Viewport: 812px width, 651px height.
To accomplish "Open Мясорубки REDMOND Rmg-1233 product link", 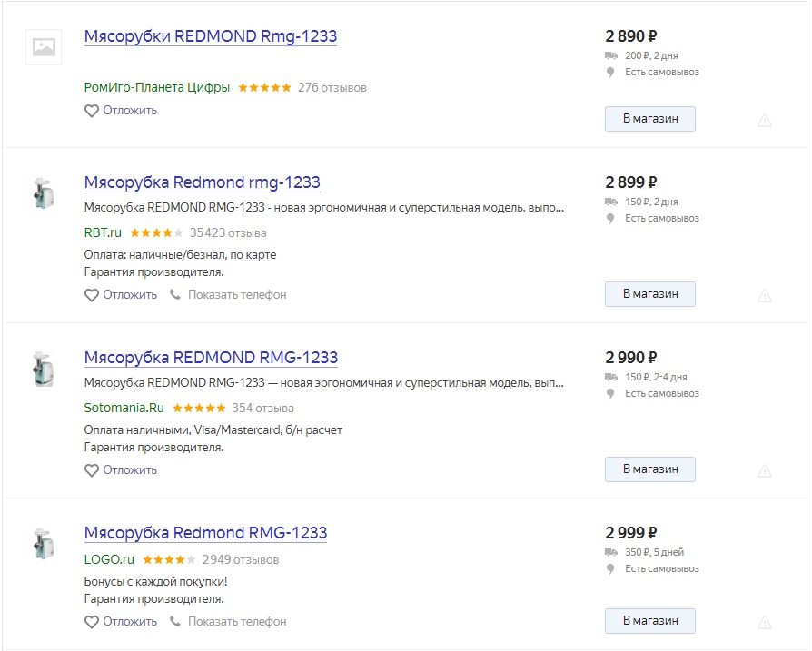I will (x=211, y=36).
